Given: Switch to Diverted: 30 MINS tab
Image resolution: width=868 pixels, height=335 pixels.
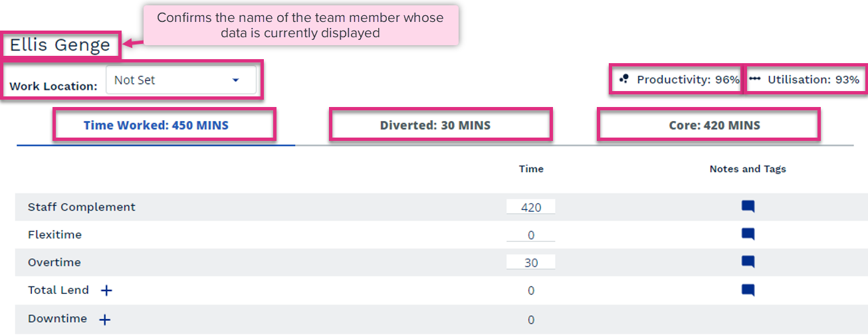Looking at the screenshot, I should tap(435, 125).
